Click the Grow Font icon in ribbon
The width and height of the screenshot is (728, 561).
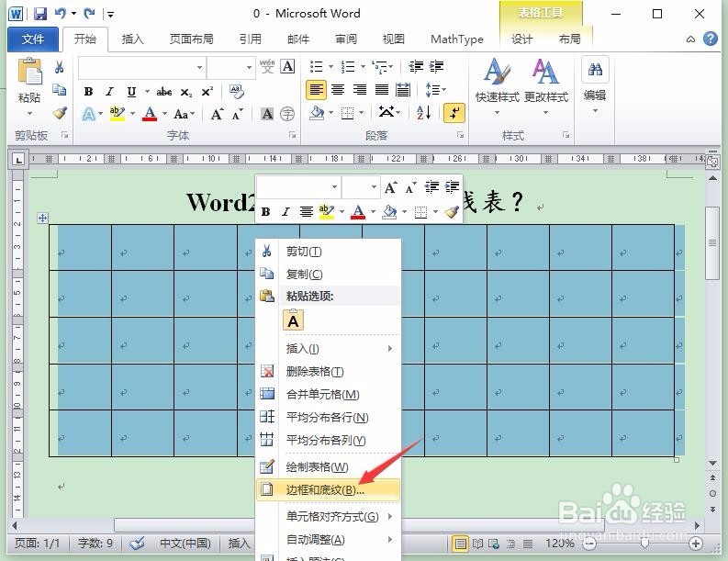(x=218, y=114)
